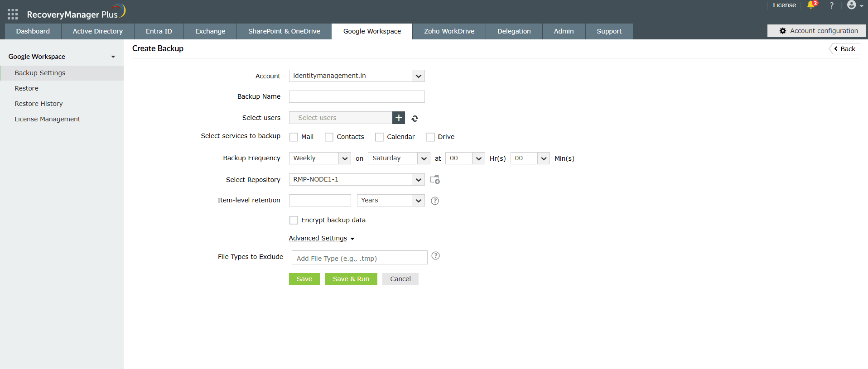Switch to the Active Directory tab
This screenshot has height=369, width=868.
98,31
